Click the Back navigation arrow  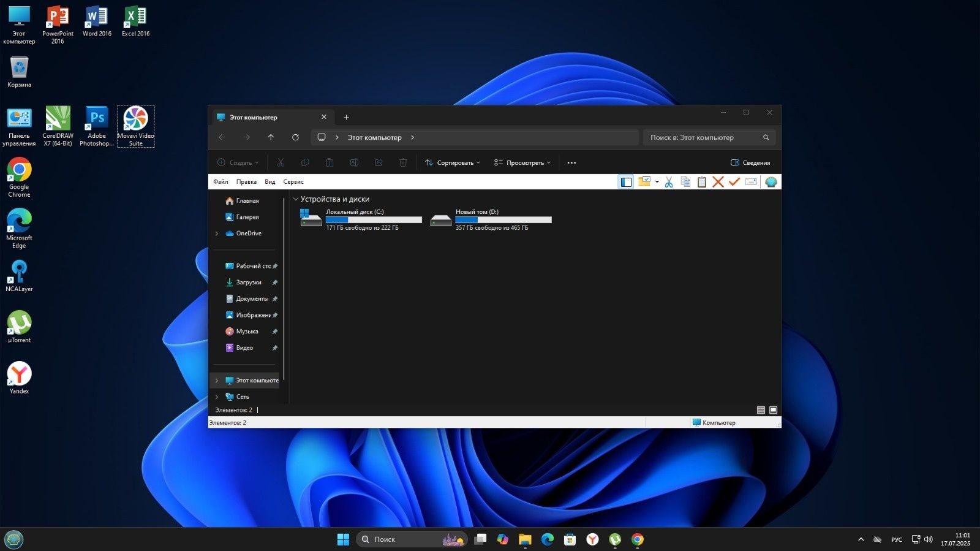pos(222,137)
